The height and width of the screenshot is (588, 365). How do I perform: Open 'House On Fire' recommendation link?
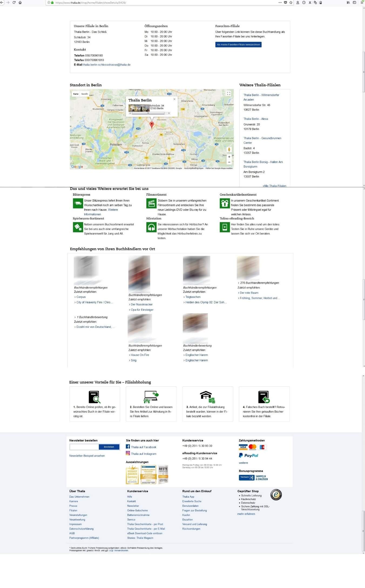click(140, 355)
